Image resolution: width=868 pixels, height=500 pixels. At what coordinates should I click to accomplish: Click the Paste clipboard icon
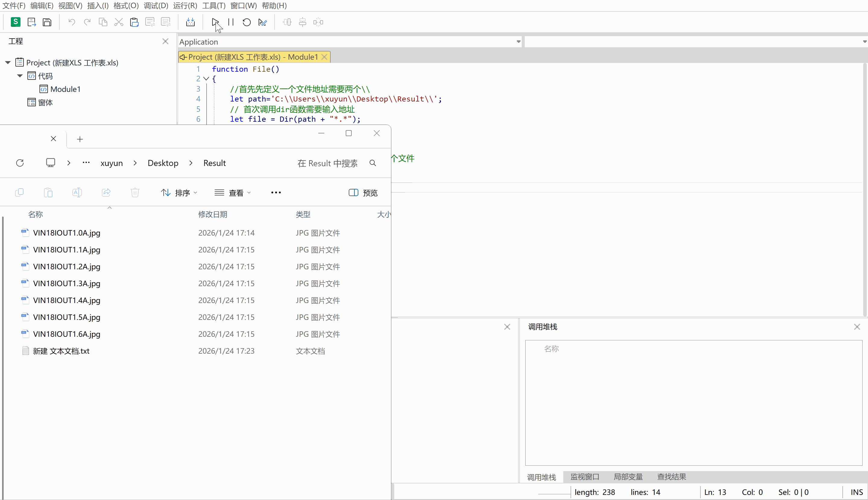click(134, 22)
